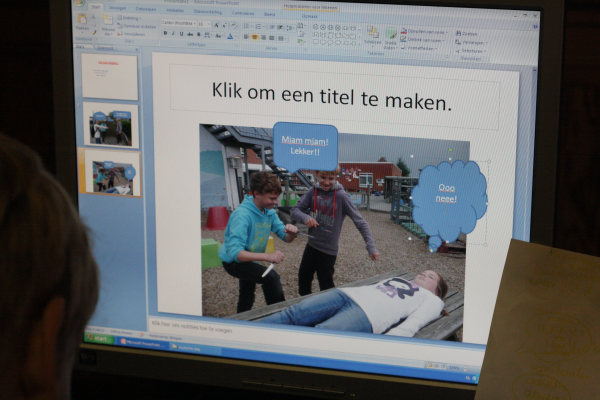Open the Opvullen van vorm fill dropdown
Image resolution: width=600 pixels, height=400 pixels.
(x=424, y=32)
